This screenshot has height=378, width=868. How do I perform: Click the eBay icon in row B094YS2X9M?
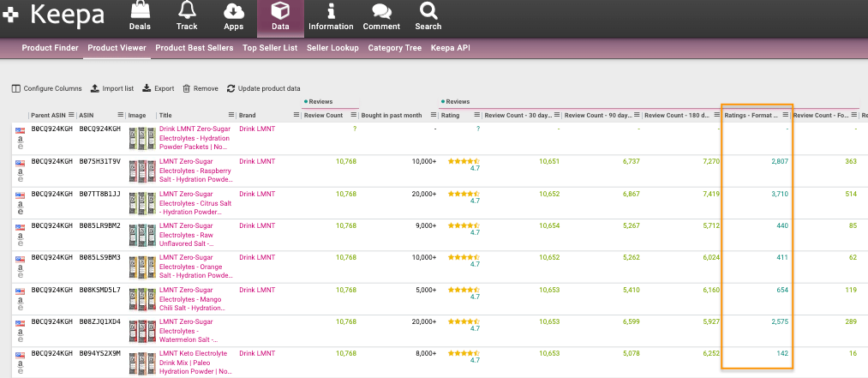[x=21, y=371]
